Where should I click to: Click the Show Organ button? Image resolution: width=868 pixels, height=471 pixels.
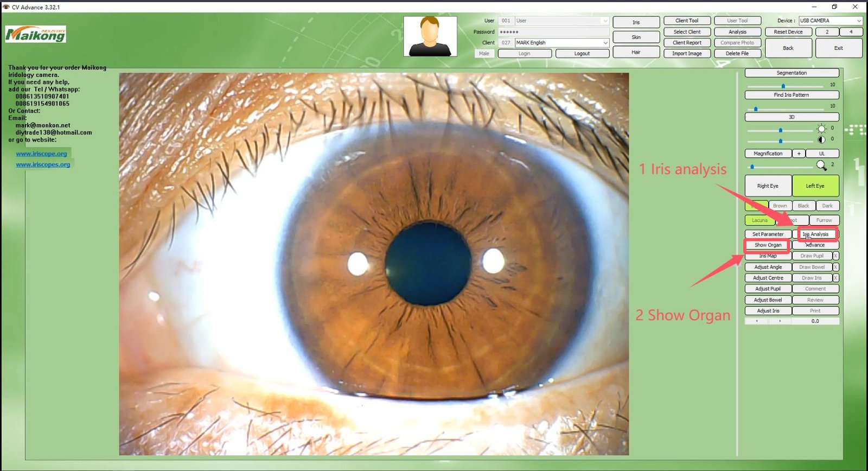768,245
